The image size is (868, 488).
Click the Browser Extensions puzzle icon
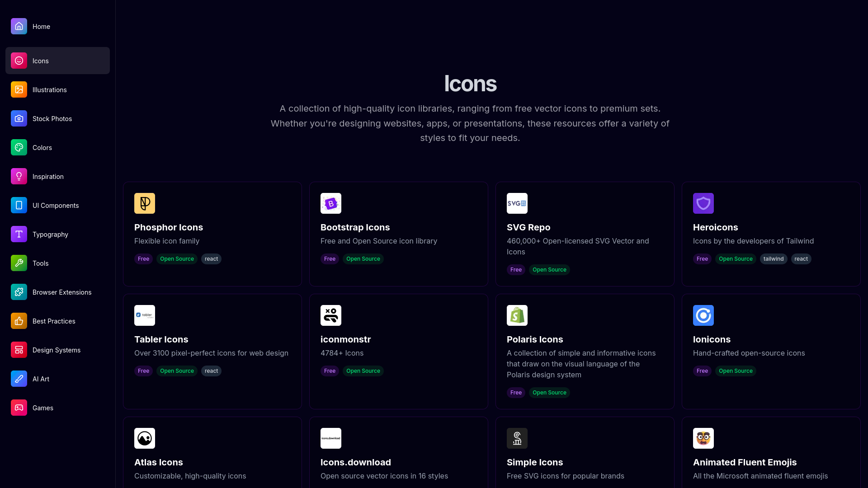point(19,292)
